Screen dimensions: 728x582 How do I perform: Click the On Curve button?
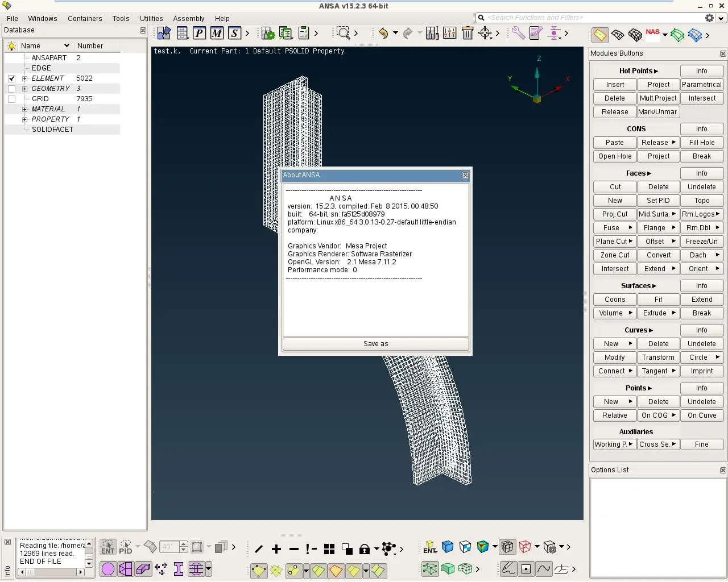[702, 415]
